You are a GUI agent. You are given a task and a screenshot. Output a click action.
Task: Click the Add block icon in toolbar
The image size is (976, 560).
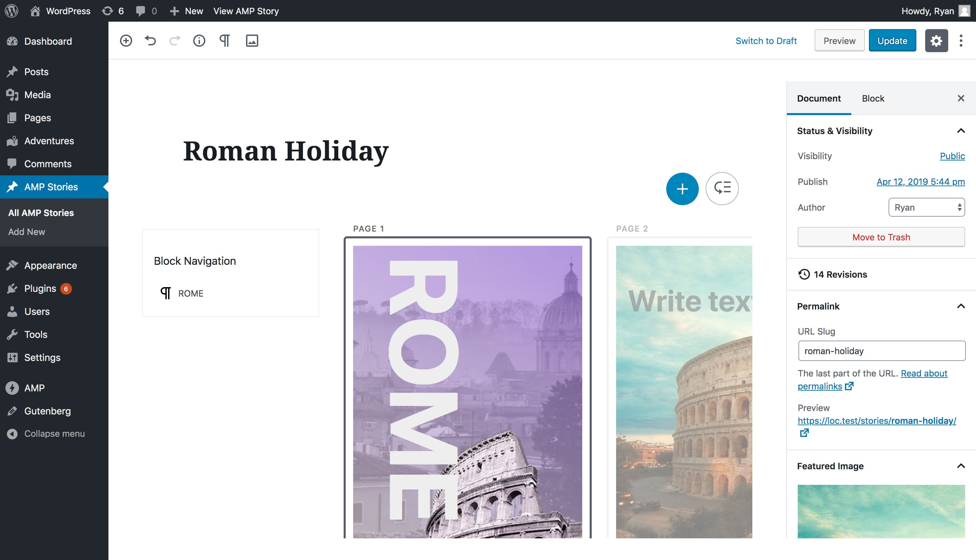tap(126, 41)
